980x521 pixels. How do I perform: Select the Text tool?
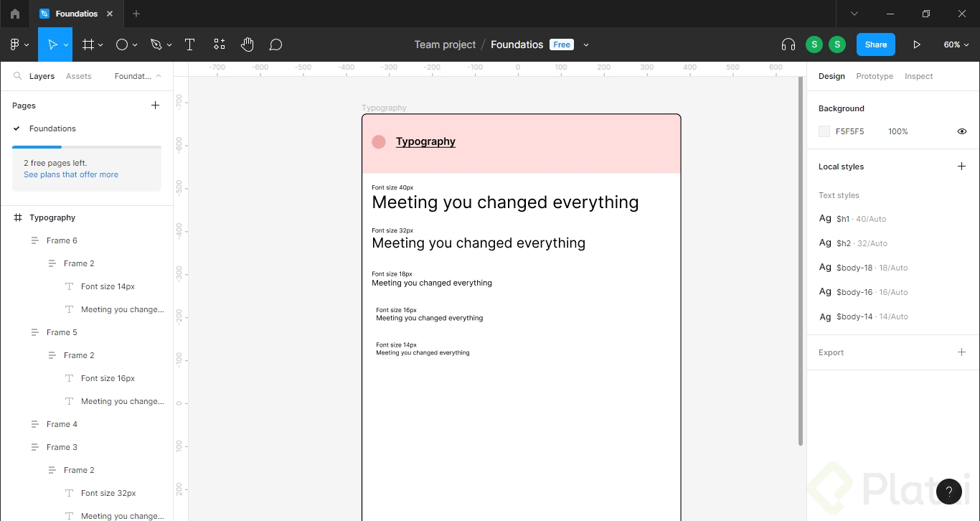pos(190,44)
